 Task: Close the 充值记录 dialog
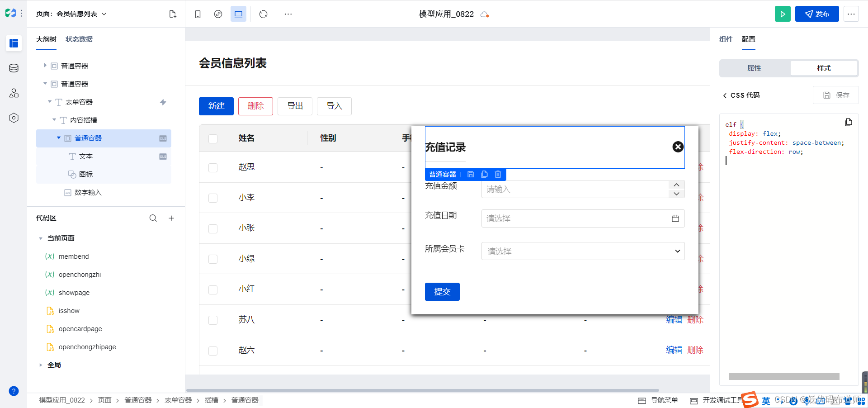click(678, 147)
